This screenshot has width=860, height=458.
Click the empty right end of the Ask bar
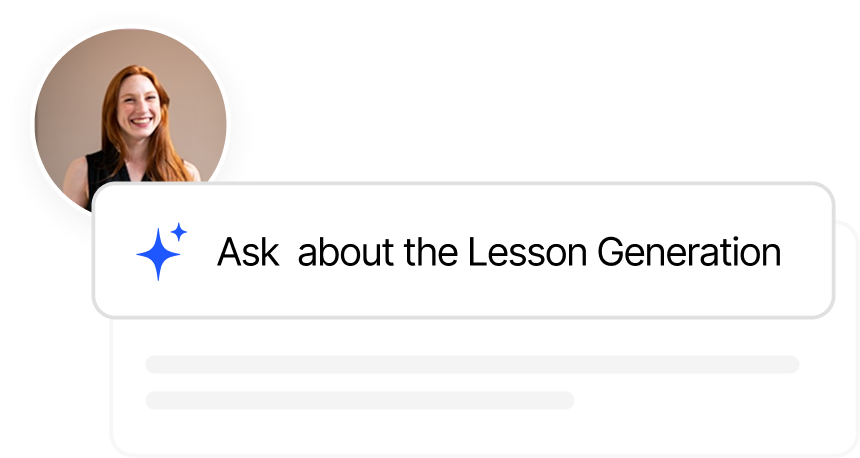tap(808, 251)
